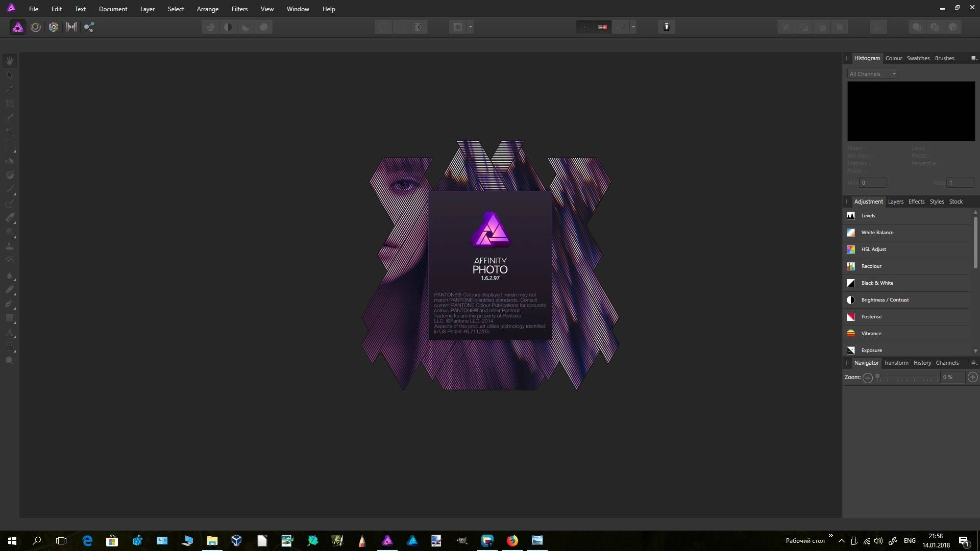Screen dimensions: 980x551
Task: Select the Gradient tool
Action: (10, 175)
